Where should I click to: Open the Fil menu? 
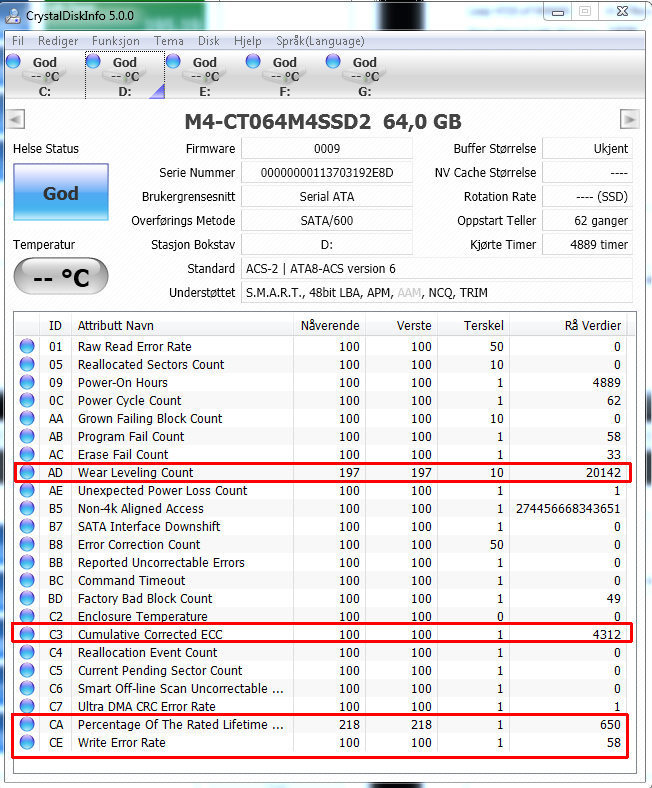18,41
